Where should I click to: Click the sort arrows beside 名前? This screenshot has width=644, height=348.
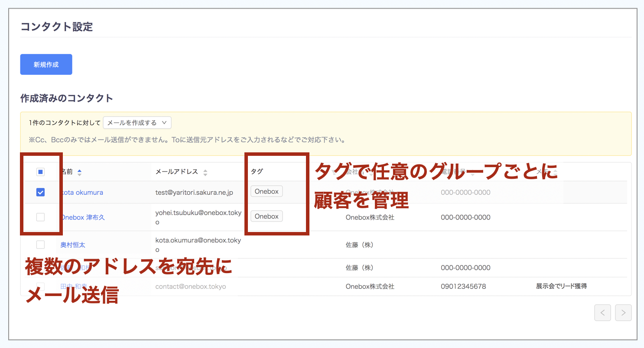pos(79,172)
